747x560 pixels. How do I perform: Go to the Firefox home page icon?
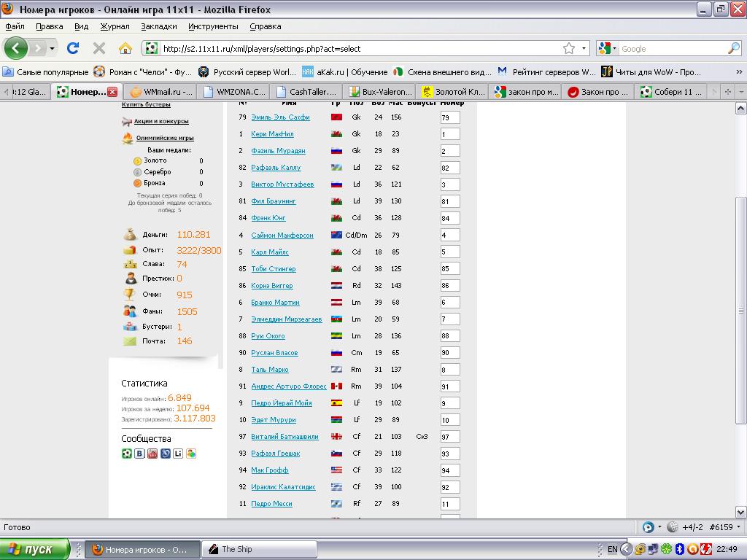click(x=125, y=48)
